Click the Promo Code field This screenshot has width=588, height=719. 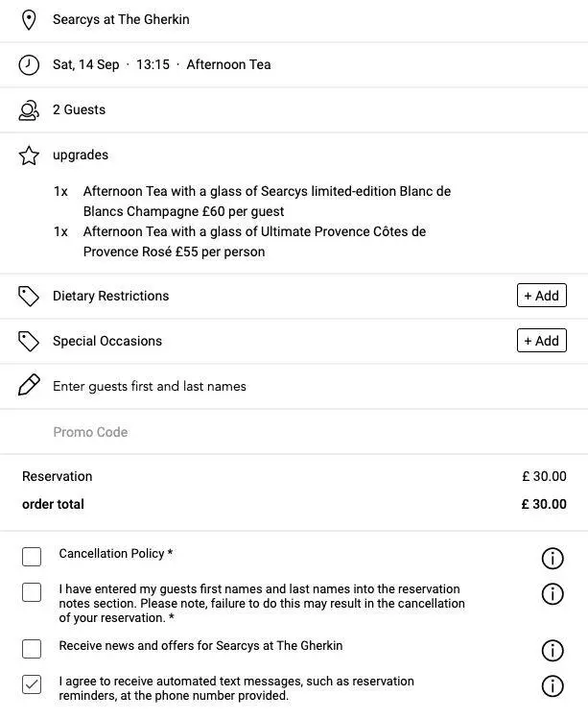tap(294, 432)
